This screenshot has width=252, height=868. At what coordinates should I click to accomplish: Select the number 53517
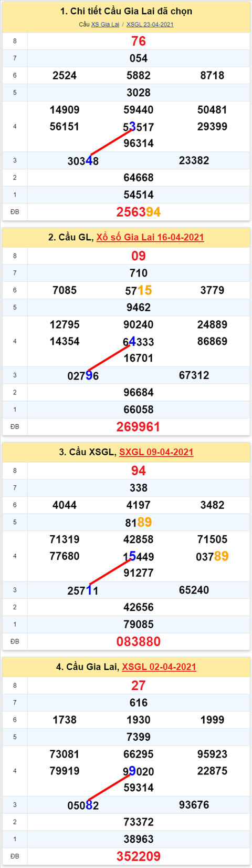(x=139, y=127)
